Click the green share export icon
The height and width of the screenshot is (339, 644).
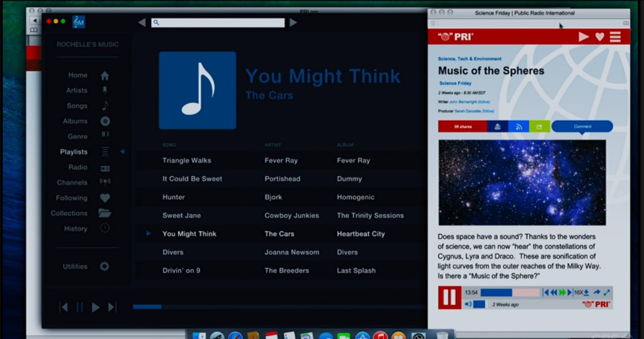(539, 126)
